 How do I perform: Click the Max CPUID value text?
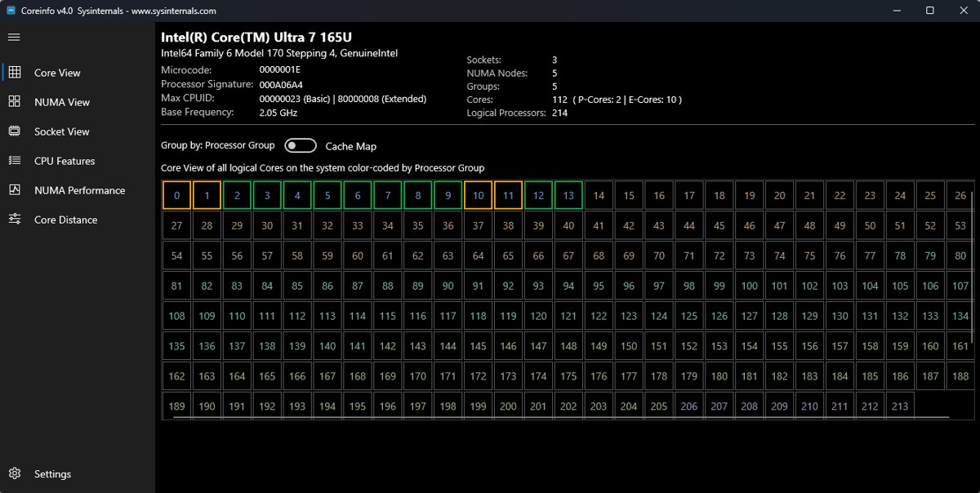(342, 99)
